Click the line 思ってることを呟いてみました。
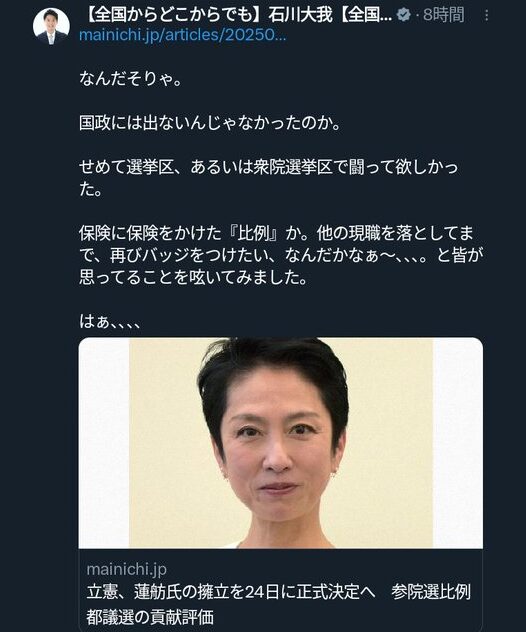 (193, 277)
